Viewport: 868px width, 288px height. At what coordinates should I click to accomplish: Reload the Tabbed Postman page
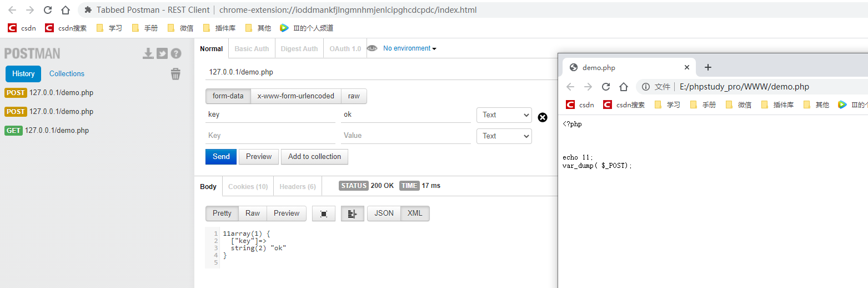[x=48, y=10]
